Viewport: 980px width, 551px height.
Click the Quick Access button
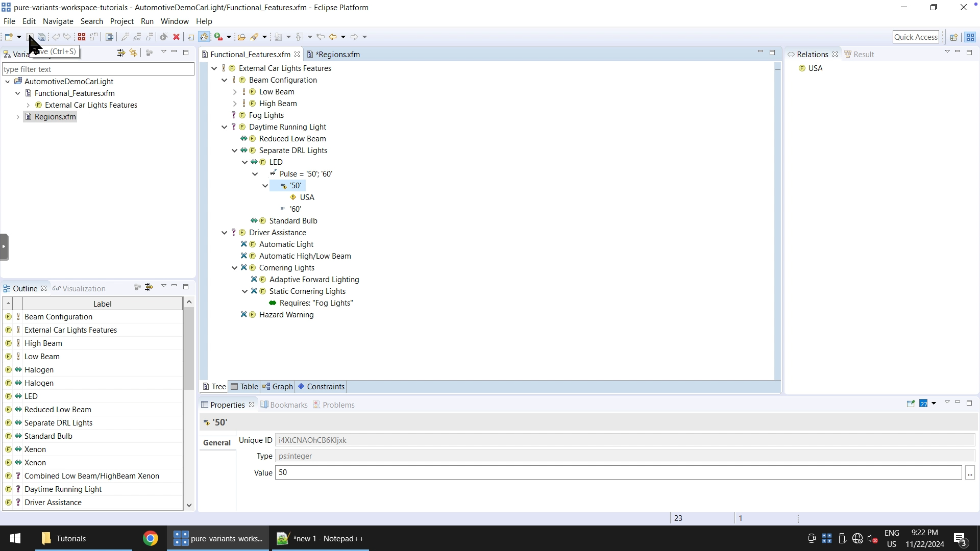coord(916,36)
